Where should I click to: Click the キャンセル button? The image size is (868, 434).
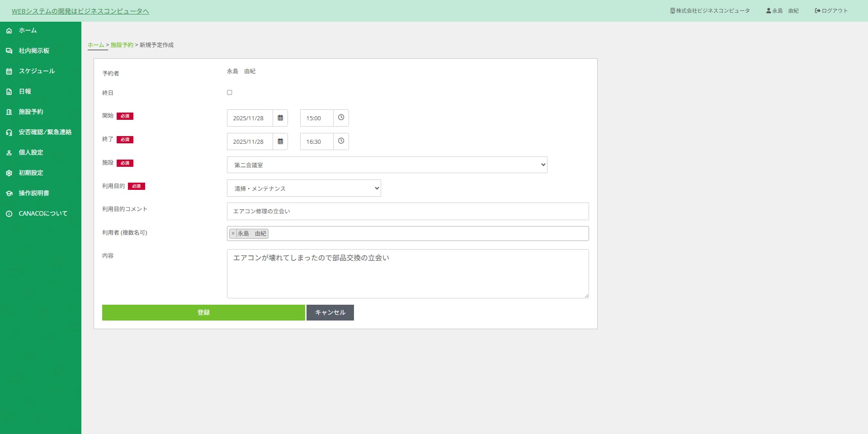click(330, 312)
